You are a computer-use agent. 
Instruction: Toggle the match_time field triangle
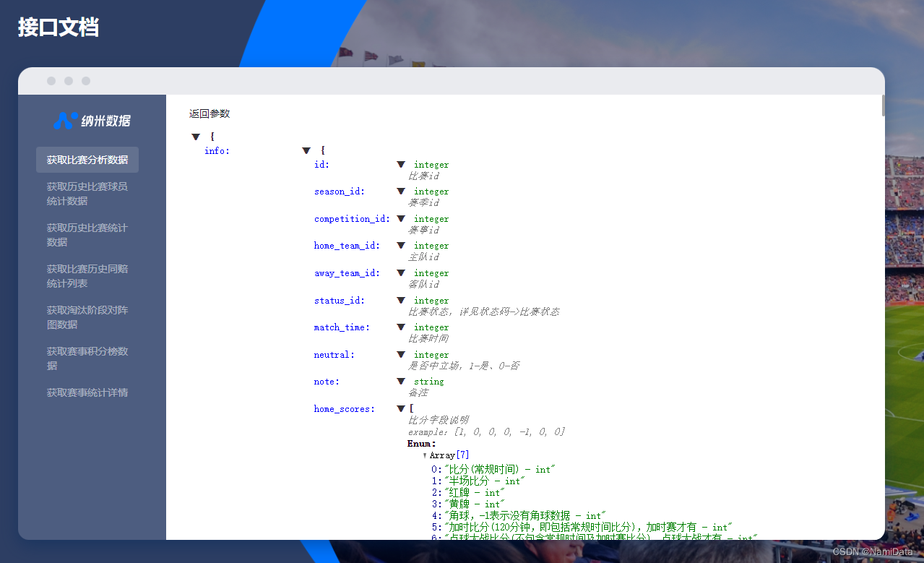[401, 327]
